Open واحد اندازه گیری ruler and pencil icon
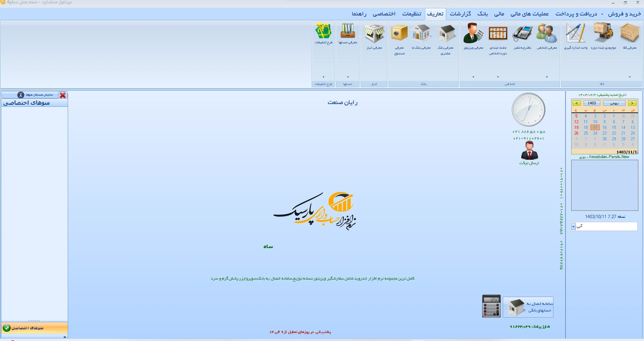Viewport: 644px width, 341px height. [x=576, y=33]
